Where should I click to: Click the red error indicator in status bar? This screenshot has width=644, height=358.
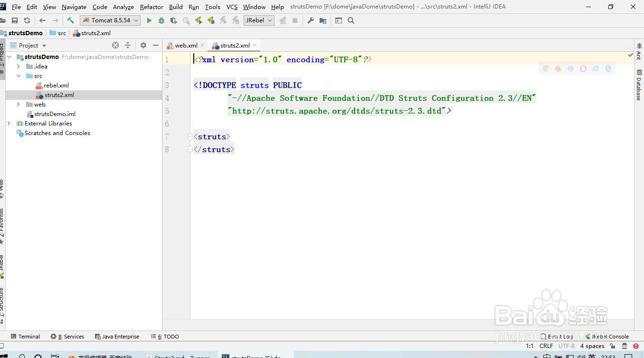[636, 346]
